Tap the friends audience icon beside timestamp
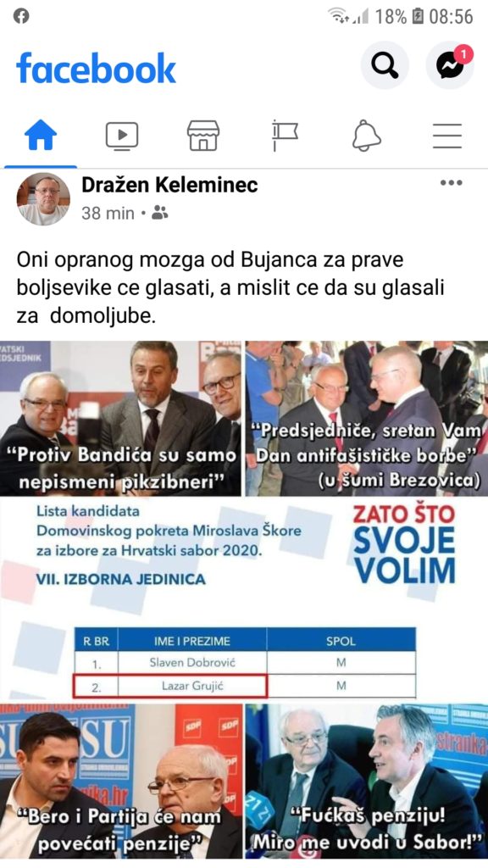This screenshot has height=868, width=488. click(160, 213)
